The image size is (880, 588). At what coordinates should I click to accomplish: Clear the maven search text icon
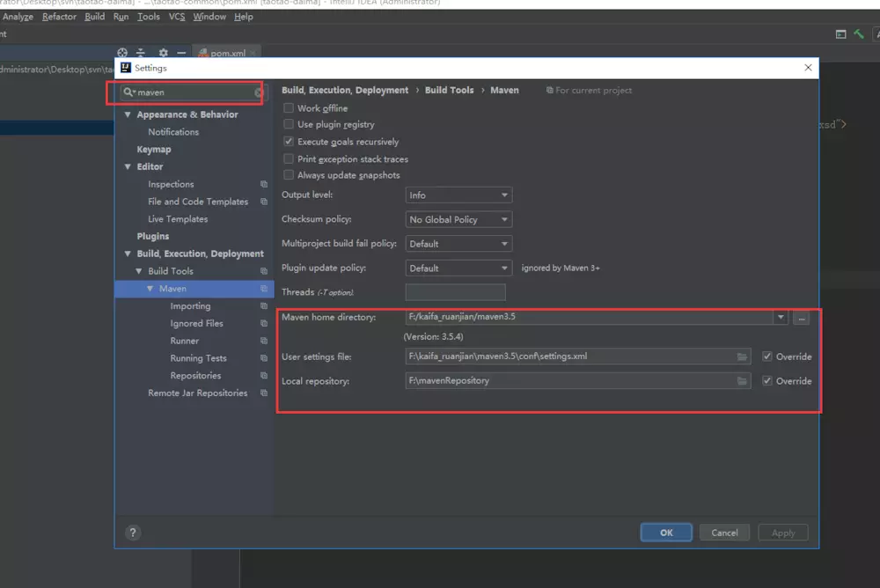(258, 92)
